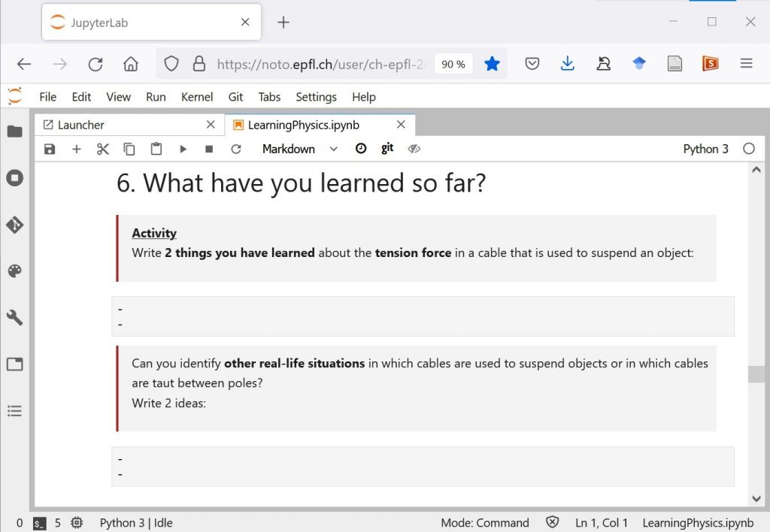770x532 pixels.
Task: Toggle the hidden-eye visibility icon in toolbar
Action: tap(414, 149)
